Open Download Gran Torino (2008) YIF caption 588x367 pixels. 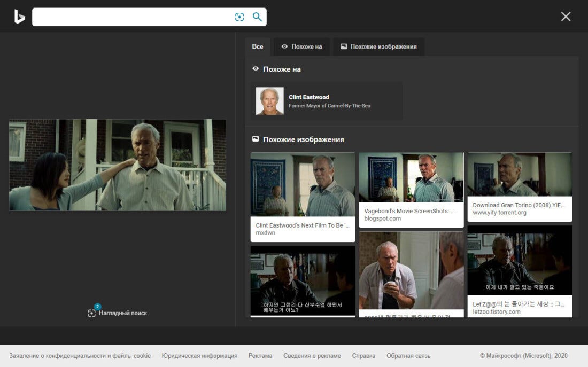pyautogui.click(x=519, y=205)
